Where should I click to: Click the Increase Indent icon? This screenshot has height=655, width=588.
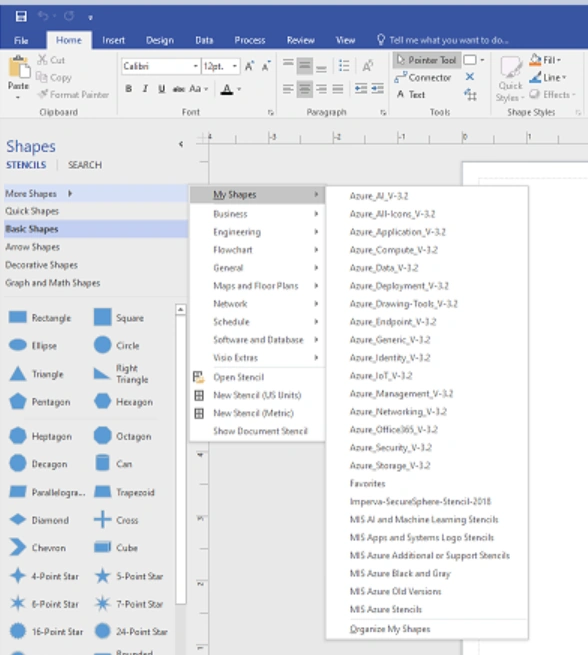(x=378, y=89)
